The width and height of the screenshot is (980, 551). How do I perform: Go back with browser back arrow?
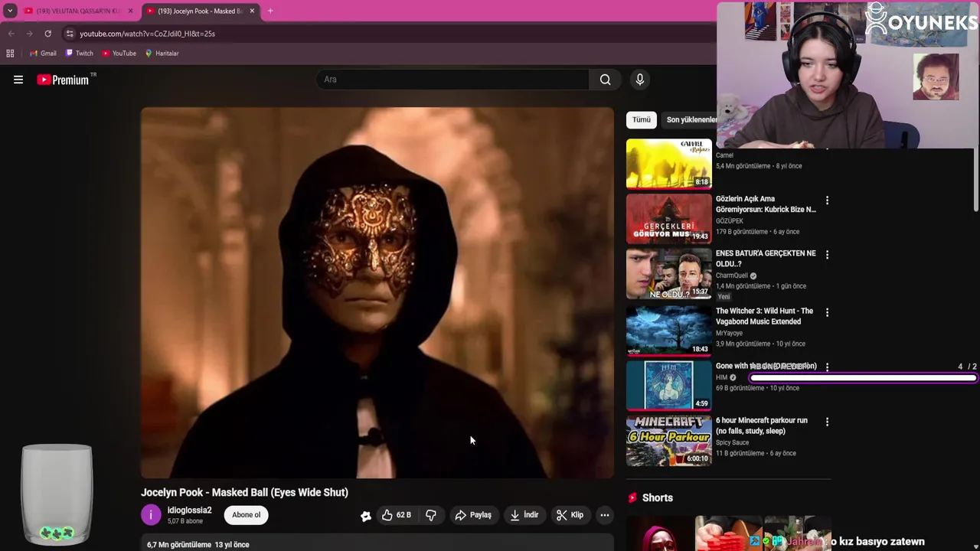(x=11, y=34)
